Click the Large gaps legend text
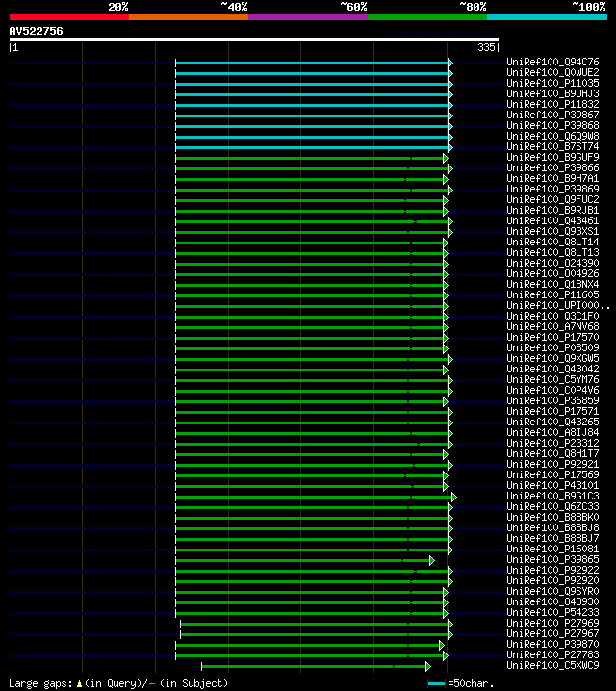616x691 pixels. click(x=40, y=683)
